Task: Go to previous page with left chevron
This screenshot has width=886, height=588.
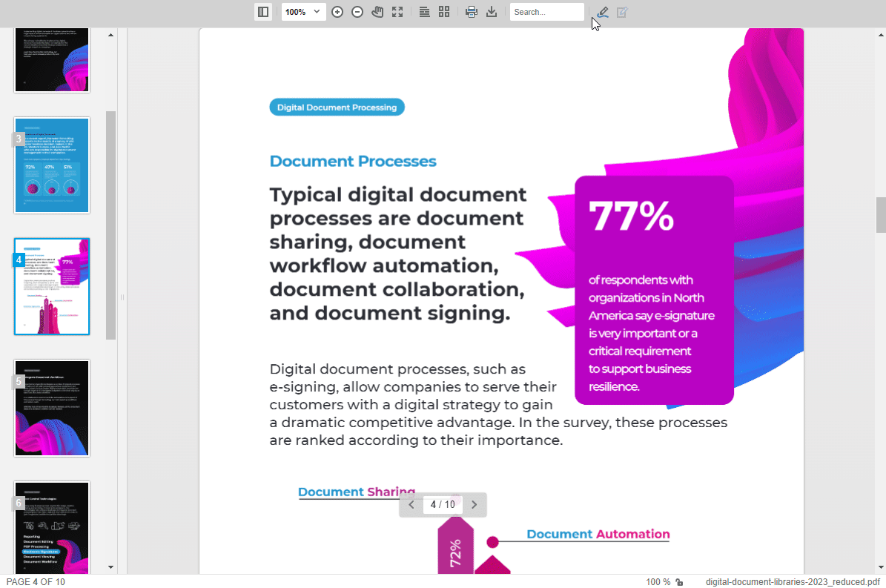Action: 411,504
